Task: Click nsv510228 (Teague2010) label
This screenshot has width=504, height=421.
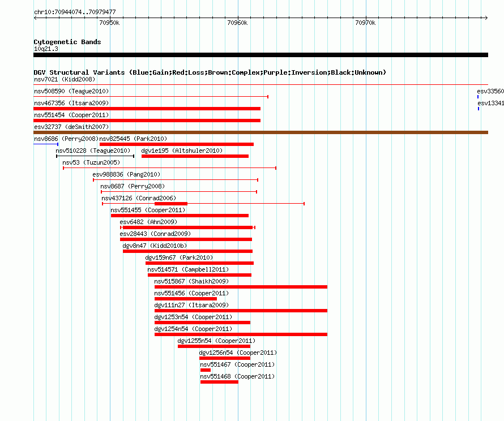Action: (93, 151)
